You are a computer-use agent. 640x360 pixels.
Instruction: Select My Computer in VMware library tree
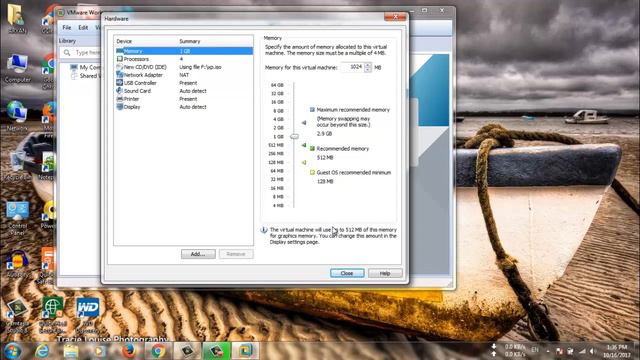click(85, 67)
